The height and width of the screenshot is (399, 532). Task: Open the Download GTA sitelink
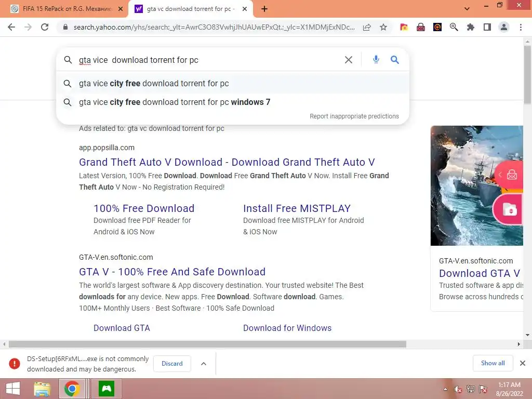click(x=122, y=328)
